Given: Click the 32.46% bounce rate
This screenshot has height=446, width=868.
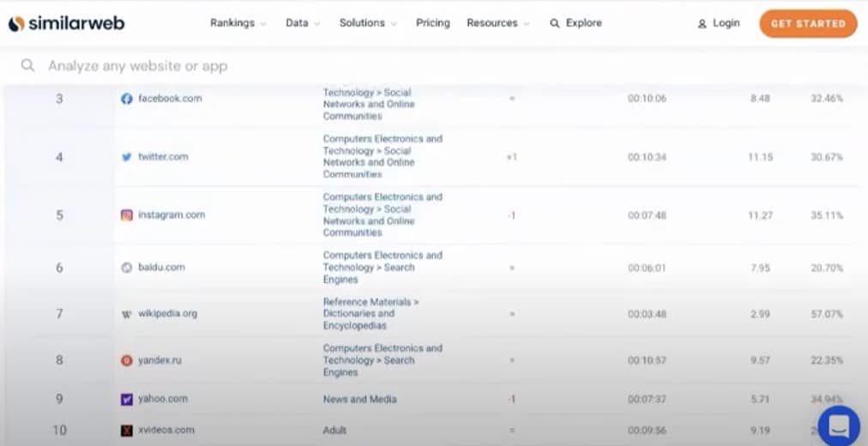Looking at the screenshot, I should coord(827,99).
